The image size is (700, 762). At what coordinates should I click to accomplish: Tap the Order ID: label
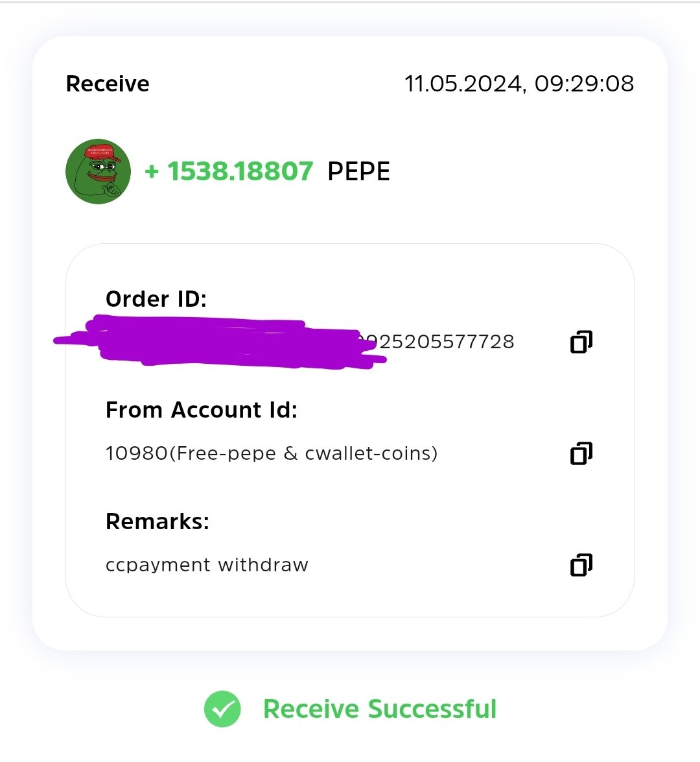coord(156,299)
